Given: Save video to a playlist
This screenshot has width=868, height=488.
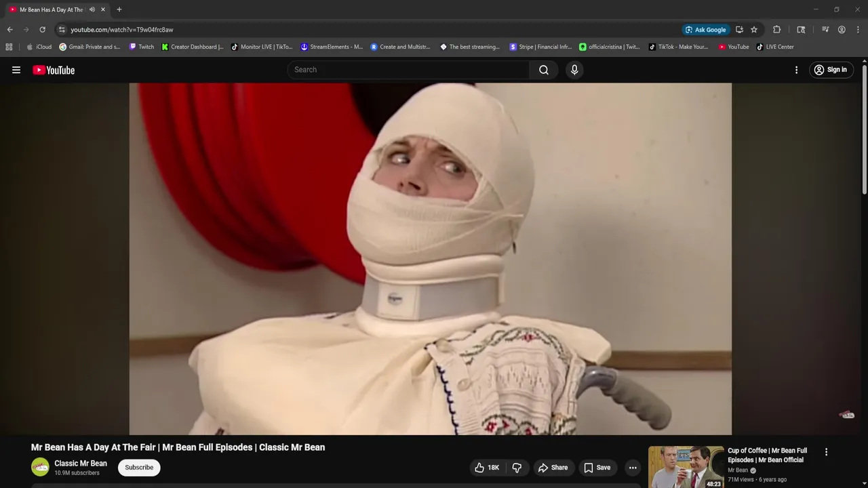Looking at the screenshot, I should pyautogui.click(x=597, y=468).
